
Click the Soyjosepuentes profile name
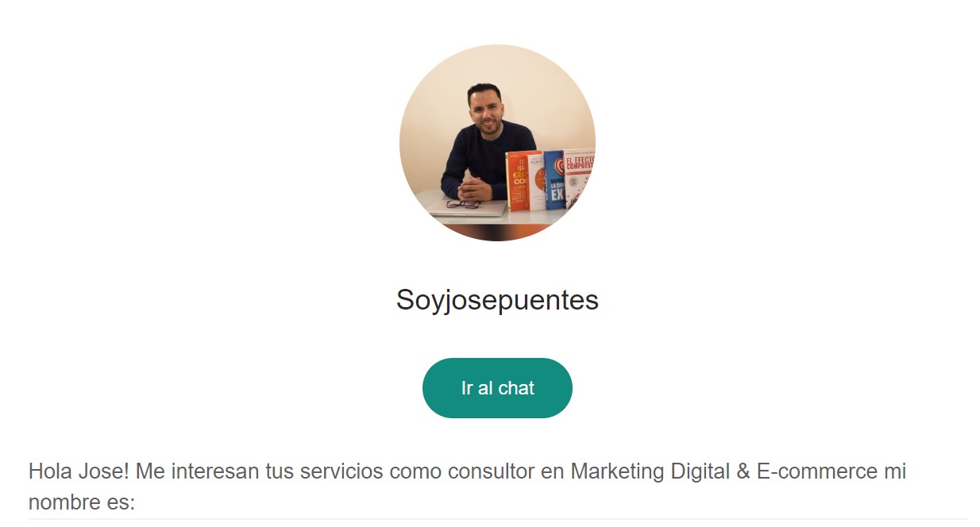tap(497, 300)
